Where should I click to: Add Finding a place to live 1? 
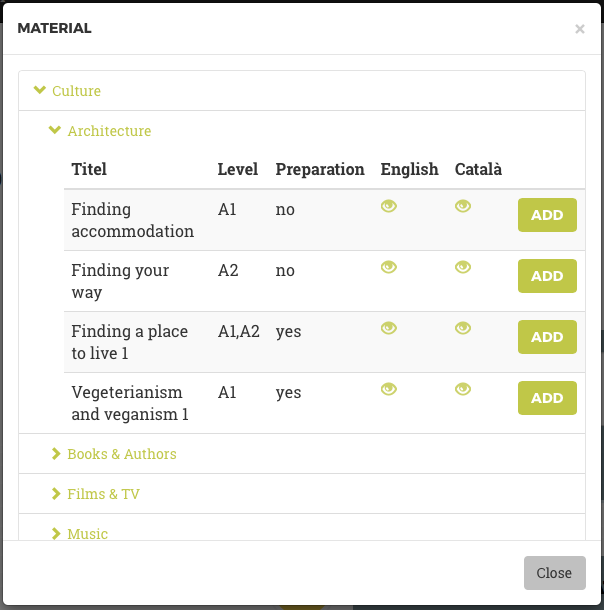point(547,337)
